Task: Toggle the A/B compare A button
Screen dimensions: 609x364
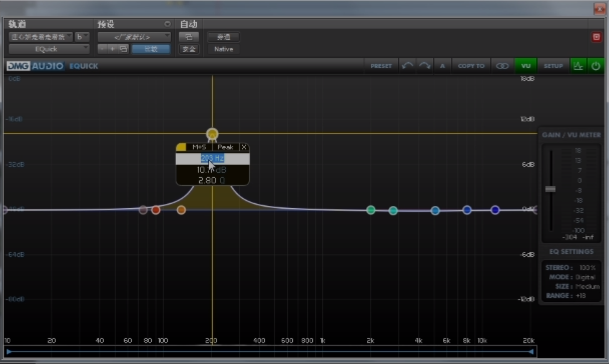Action: (x=442, y=66)
